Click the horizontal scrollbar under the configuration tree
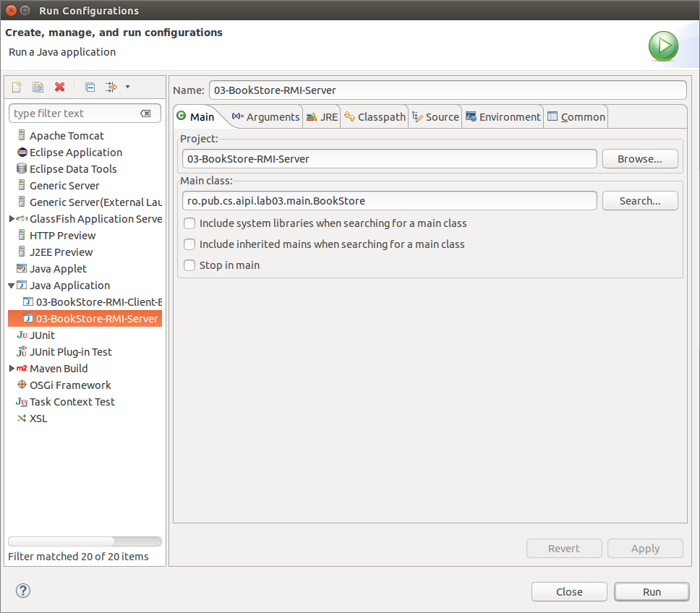This screenshot has height=613, width=700. pos(85,541)
